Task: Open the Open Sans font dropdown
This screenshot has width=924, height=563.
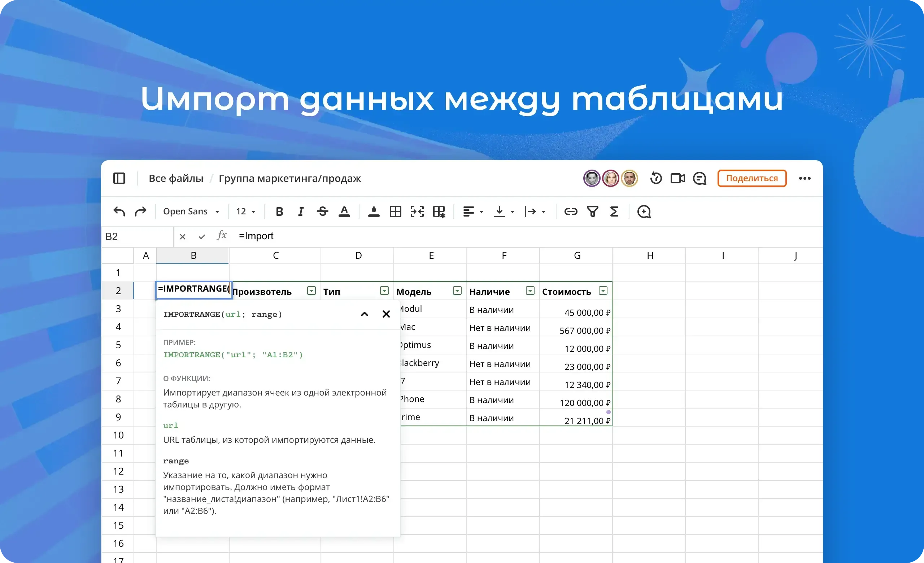Action: [191, 211]
